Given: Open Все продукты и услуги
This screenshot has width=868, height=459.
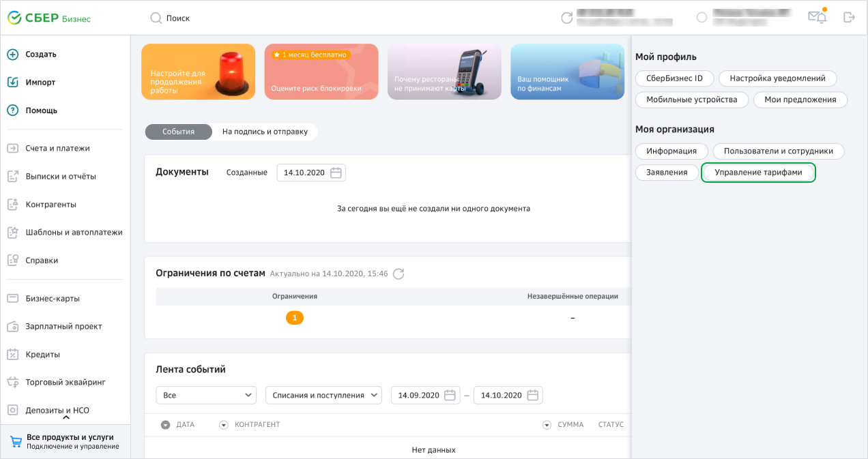Looking at the screenshot, I should 65,441.
